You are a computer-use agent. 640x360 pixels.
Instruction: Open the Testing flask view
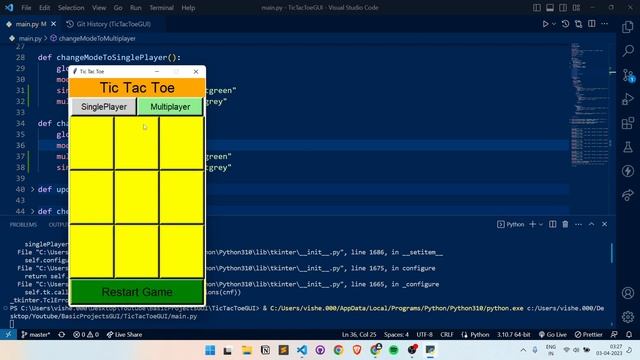pos(628,147)
